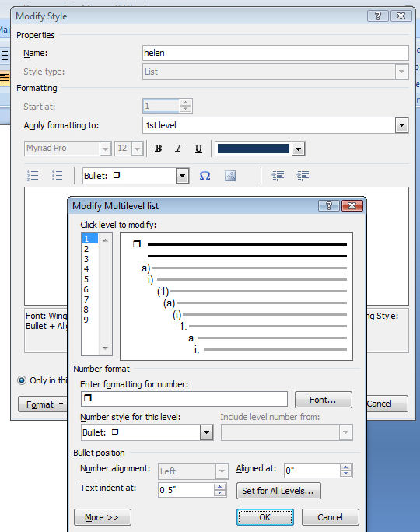
Task: Increase the 'Text indent at' spinner value
Action: 219,487
